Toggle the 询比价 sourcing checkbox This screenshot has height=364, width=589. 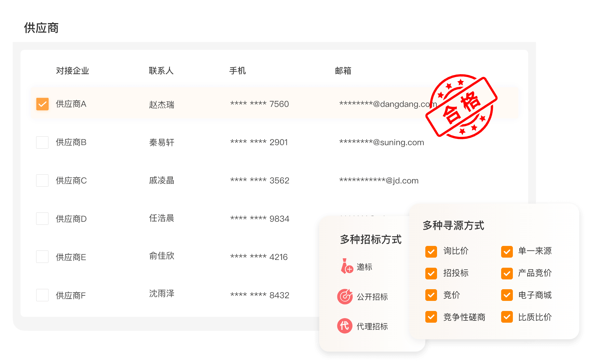431,251
